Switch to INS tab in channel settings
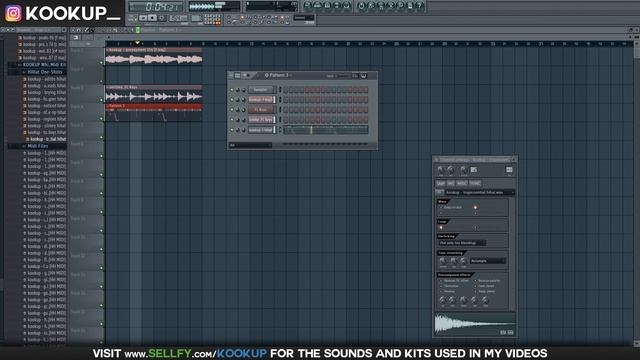640x360 pixels. coord(451,183)
